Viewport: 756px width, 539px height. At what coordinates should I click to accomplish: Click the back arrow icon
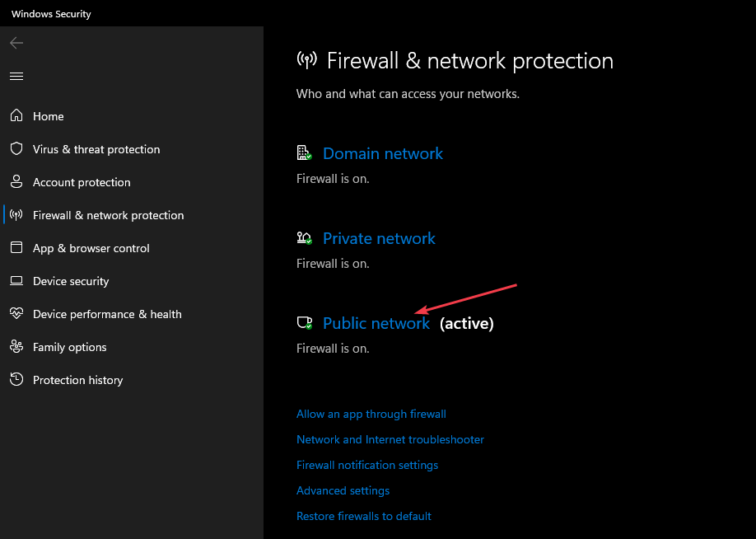coord(16,43)
